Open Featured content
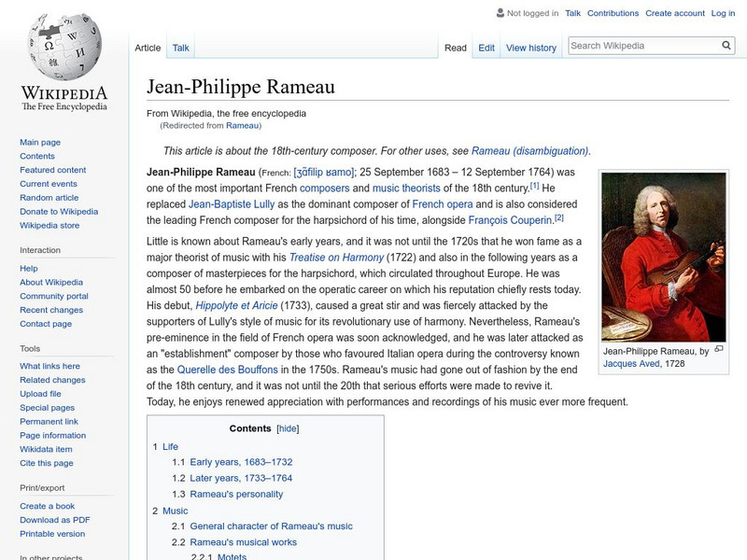Image resolution: width=747 pixels, height=560 pixels. tap(53, 170)
